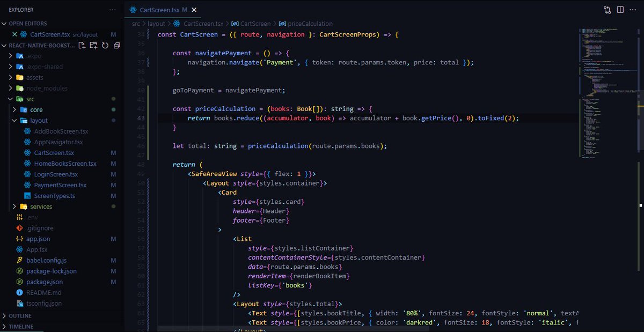Open README.md file
Screen dimensions: 644x332
[62, 292]
